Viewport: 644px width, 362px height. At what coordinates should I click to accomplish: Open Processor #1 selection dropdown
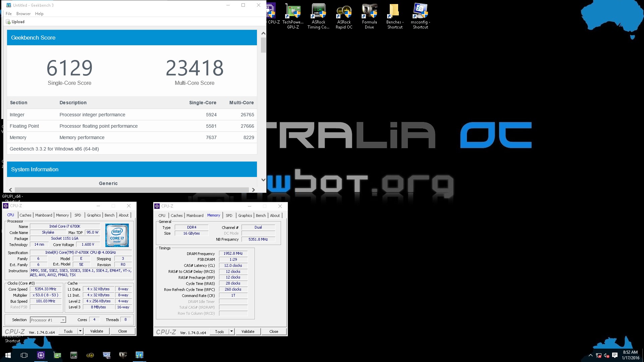coord(48,320)
